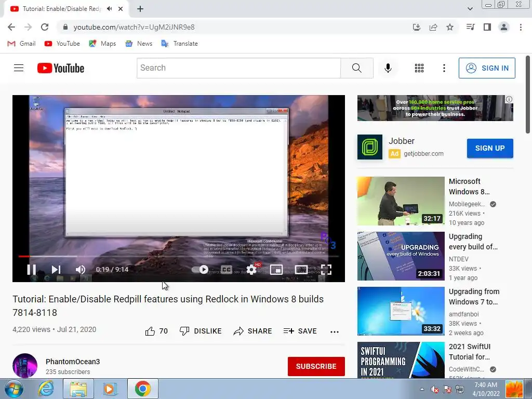This screenshot has height=399, width=532.
Task: Go to YouTube home via logo
Action: pyautogui.click(x=61, y=68)
